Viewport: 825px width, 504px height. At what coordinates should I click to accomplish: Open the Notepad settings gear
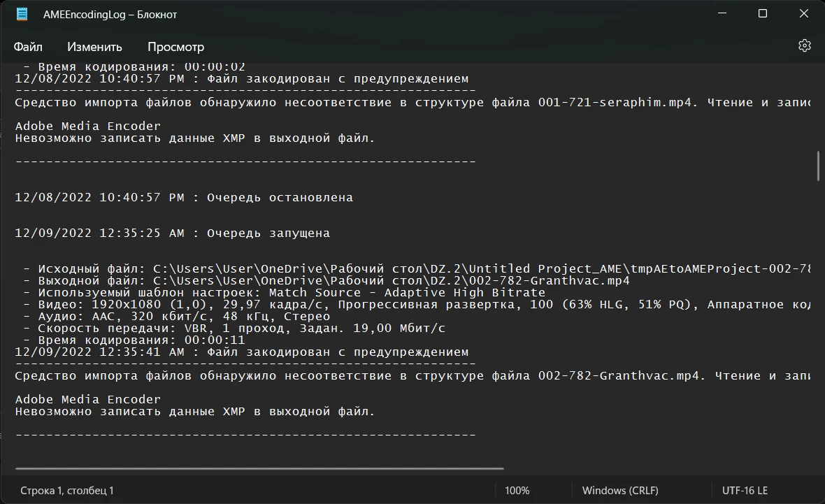804,45
